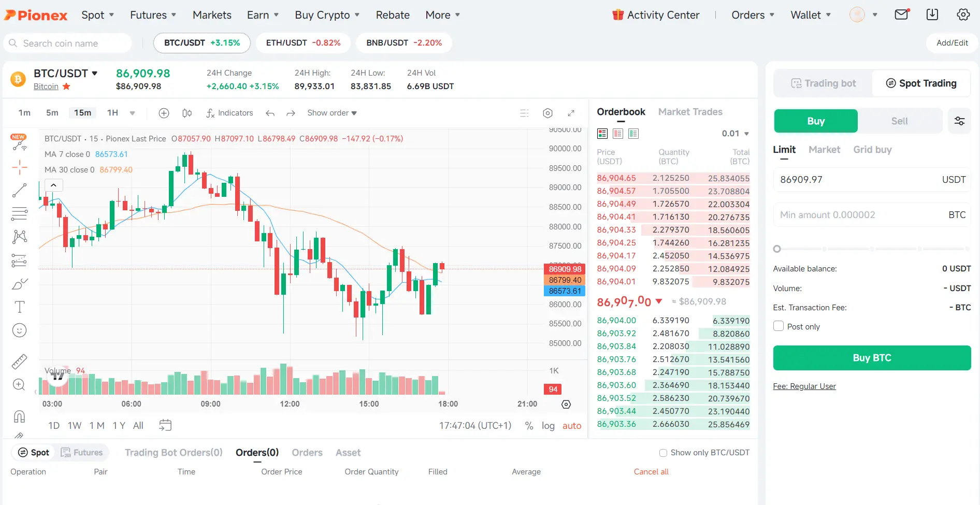Select the ETH/USDT pair chip

tap(303, 43)
